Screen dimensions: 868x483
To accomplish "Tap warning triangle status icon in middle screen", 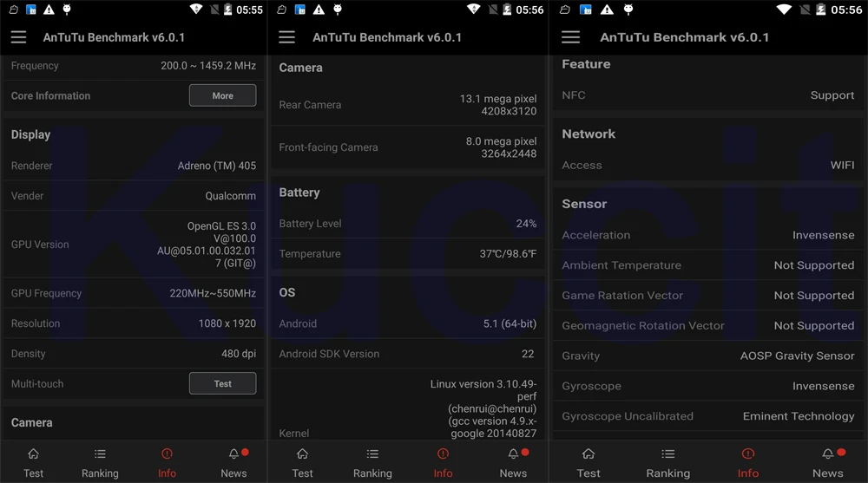I will point(319,10).
